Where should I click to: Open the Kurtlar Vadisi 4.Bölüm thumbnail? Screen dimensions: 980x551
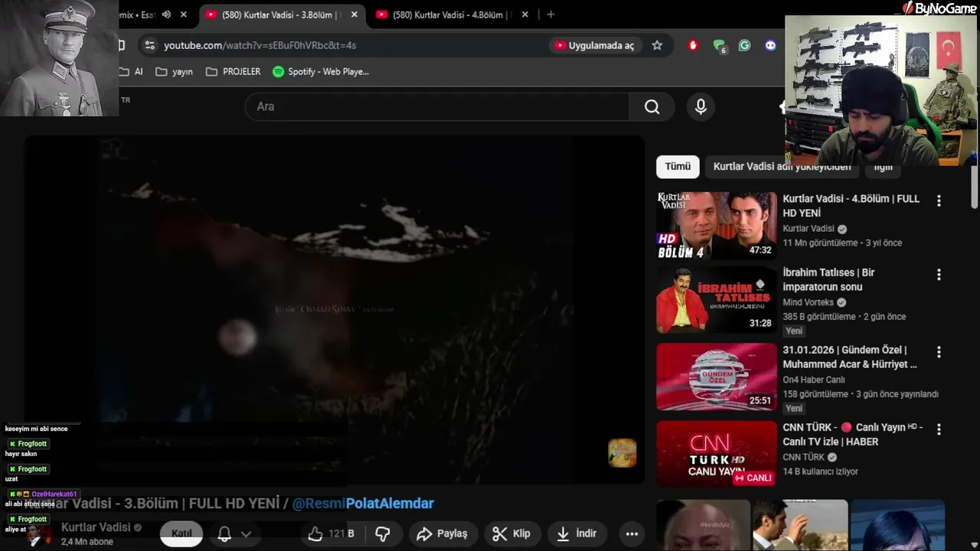pos(716,226)
